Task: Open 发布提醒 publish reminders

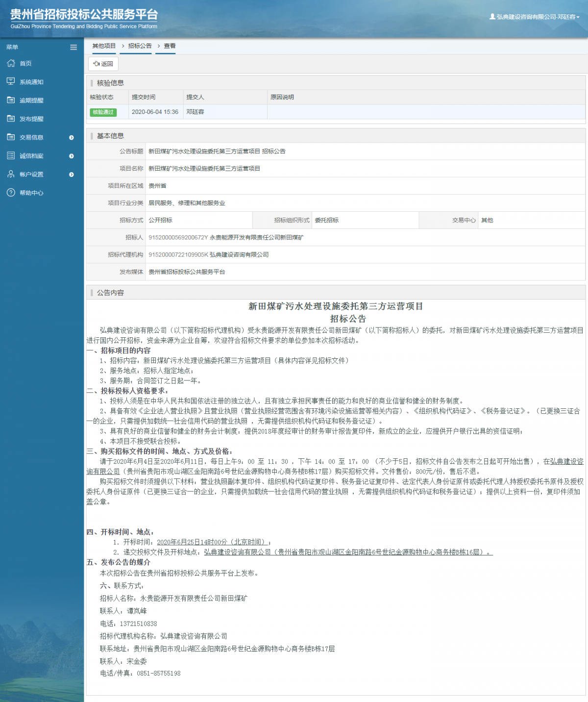Action: click(x=10, y=119)
